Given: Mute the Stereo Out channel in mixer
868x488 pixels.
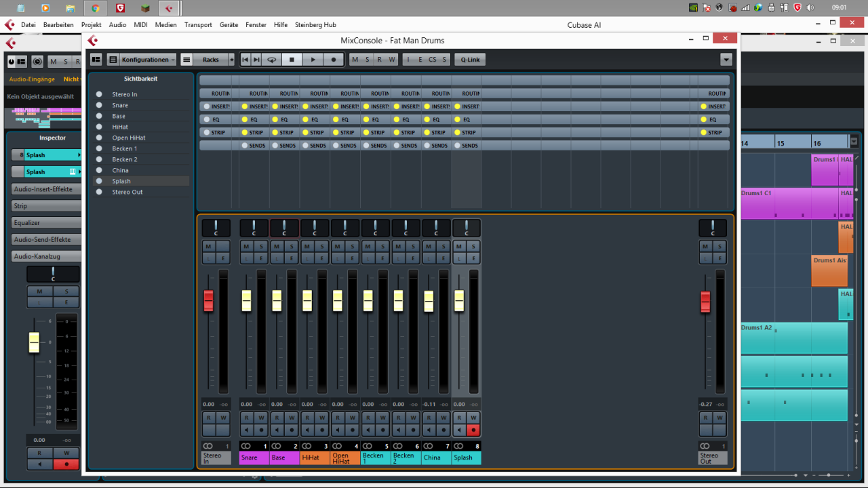Looking at the screenshot, I should (705, 247).
